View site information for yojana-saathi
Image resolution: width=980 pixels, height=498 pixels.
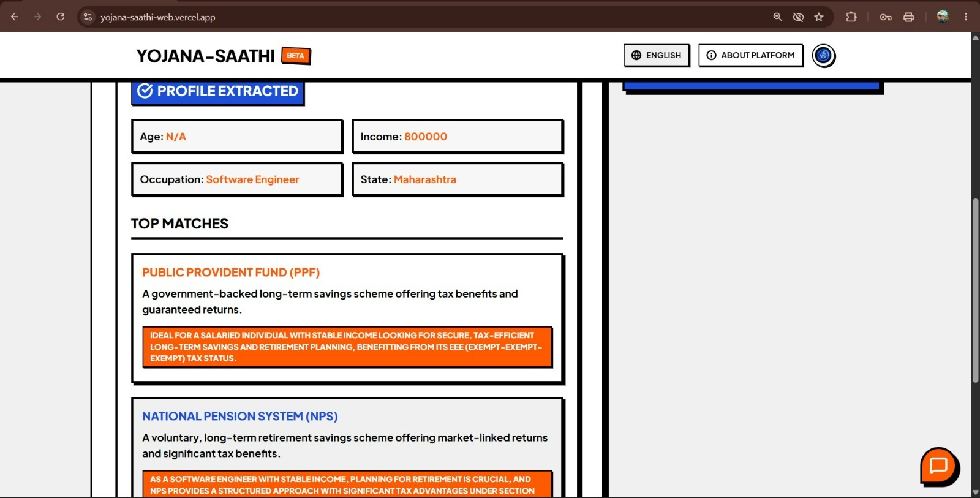coord(88,17)
